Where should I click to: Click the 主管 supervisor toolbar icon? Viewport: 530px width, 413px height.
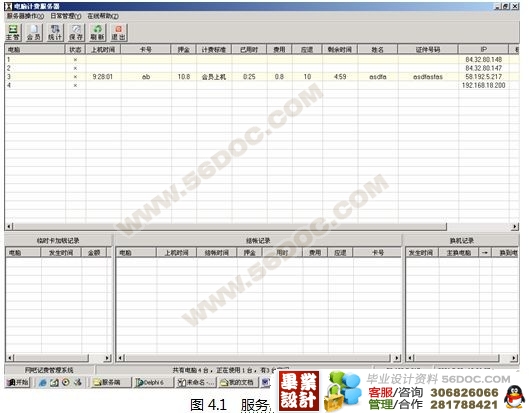tap(13, 32)
